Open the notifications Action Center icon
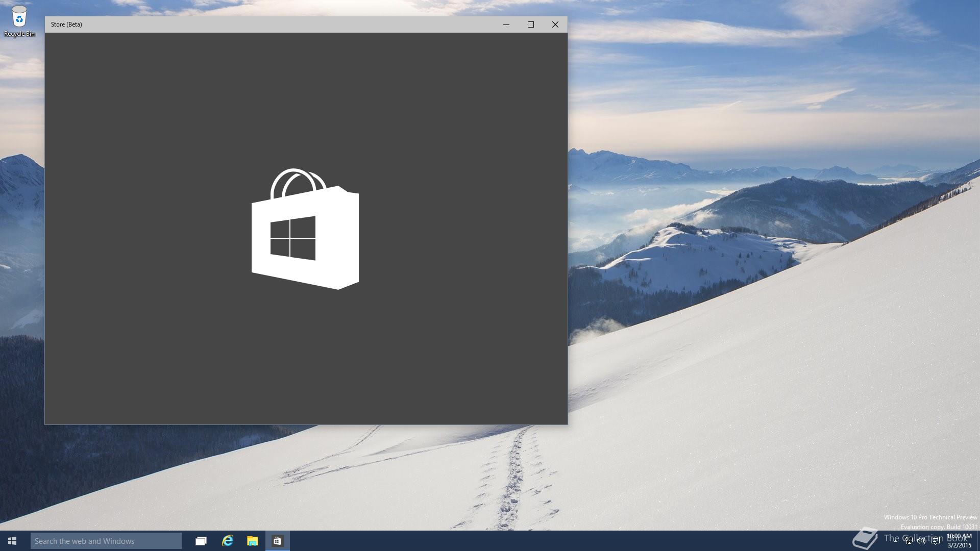980x551 pixels. 935,541
